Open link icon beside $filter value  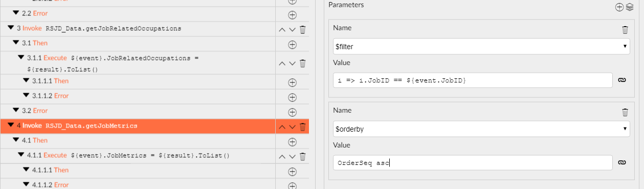coord(622,80)
